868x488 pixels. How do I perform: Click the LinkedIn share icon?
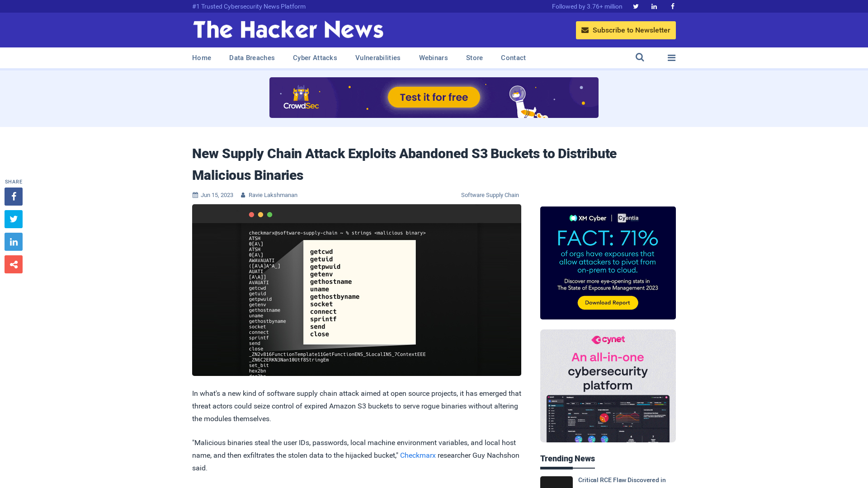[x=13, y=241]
